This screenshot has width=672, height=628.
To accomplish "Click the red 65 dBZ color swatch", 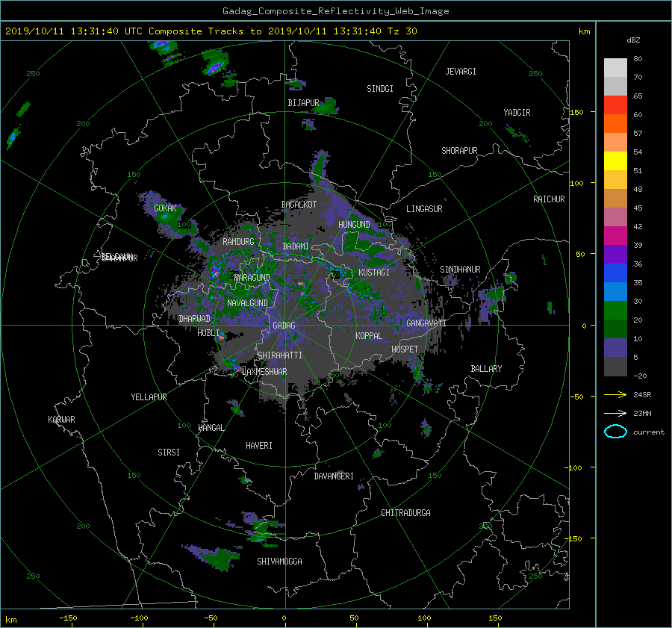I will tap(615, 105).
